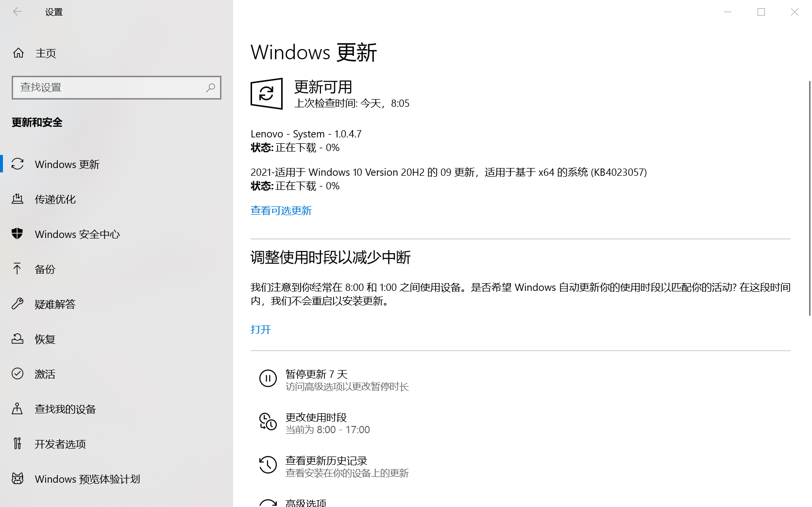Minimize the 设置 window
This screenshot has width=812, height=507.
point(727,12)
